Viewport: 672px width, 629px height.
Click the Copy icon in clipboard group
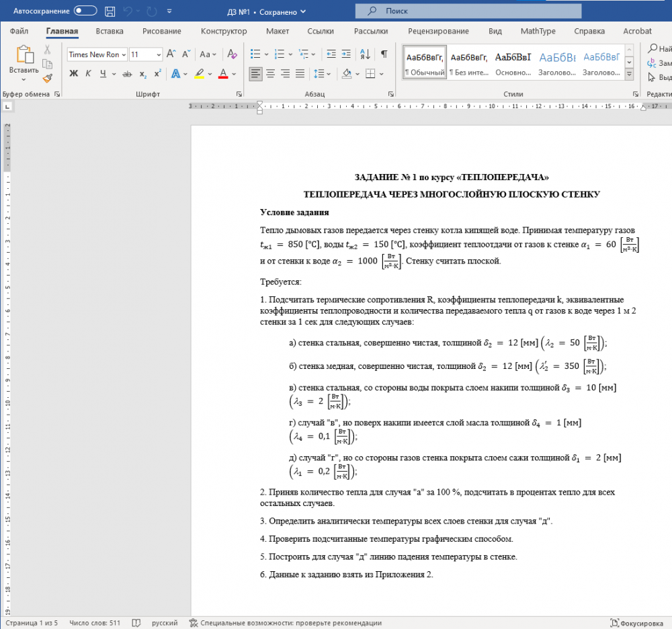[47, 65]
